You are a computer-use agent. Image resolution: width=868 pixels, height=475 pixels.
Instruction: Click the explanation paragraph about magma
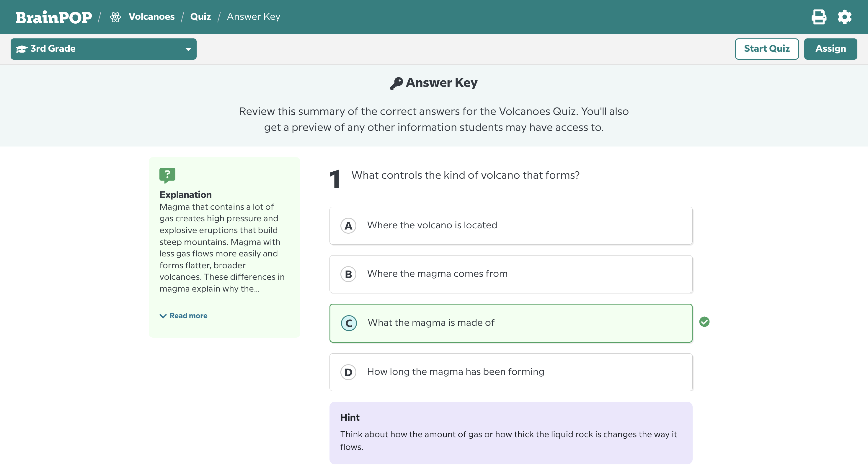222,248
